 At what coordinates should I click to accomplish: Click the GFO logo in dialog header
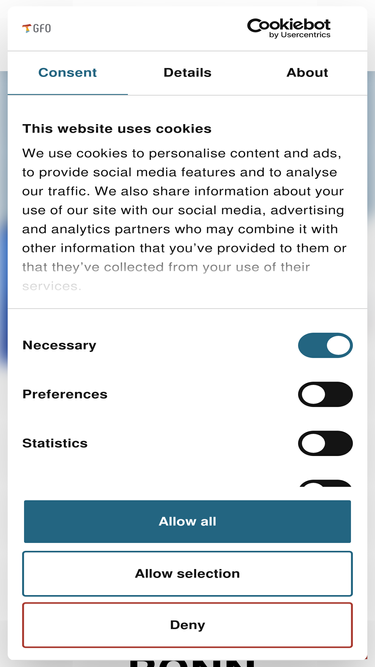37,29
